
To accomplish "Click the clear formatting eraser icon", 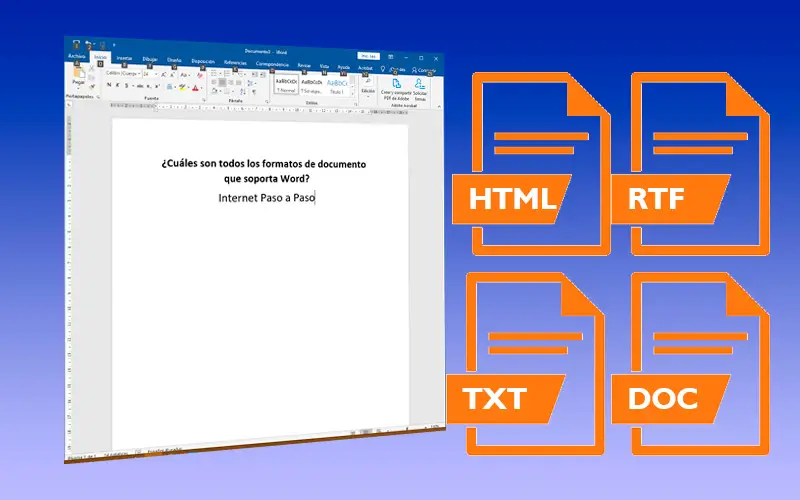I will pos(199,76).
